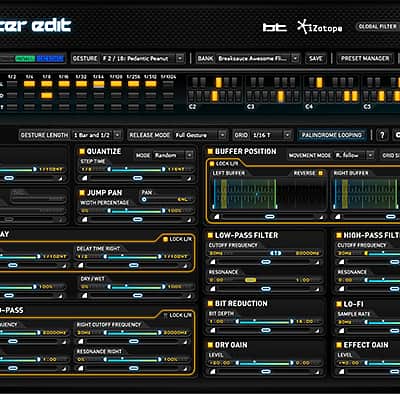The image size is (400, 400).
Task: Click left ramp icon under Right Cutoff Frequency
Action: [80, 341]
